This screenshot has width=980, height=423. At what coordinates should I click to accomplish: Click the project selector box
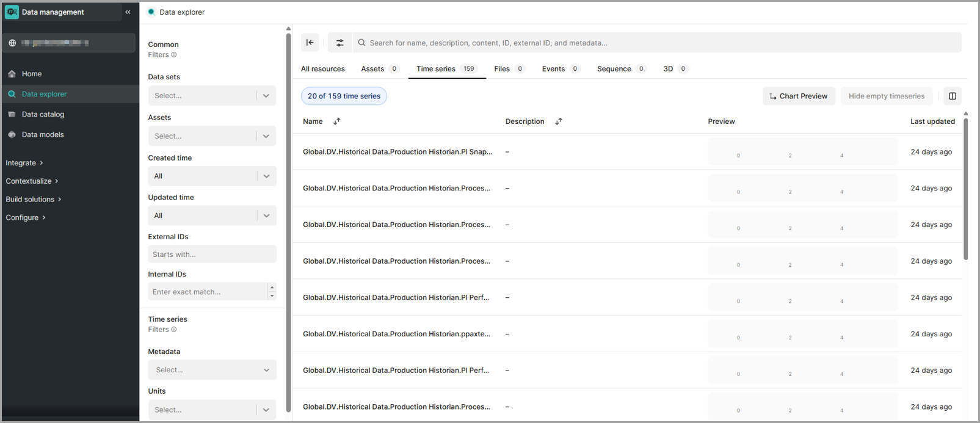69,43
